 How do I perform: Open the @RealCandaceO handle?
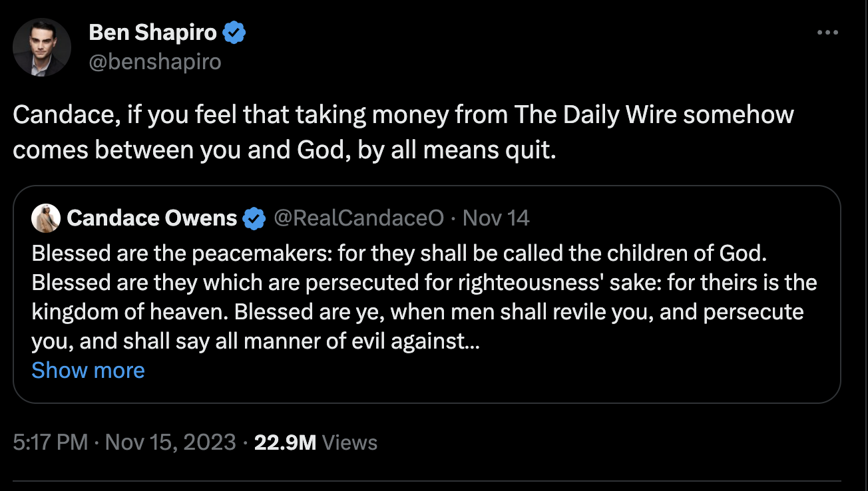click(358, 218)
